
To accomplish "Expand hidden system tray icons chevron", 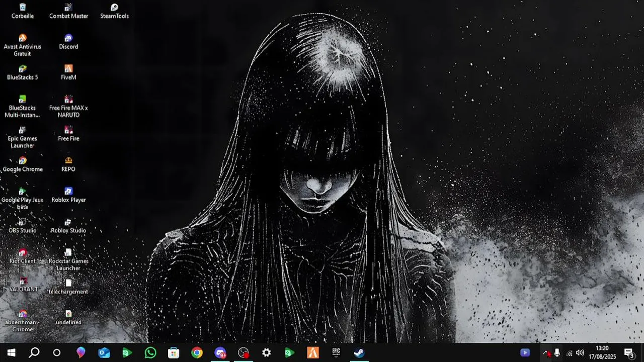I will point(546,353).
